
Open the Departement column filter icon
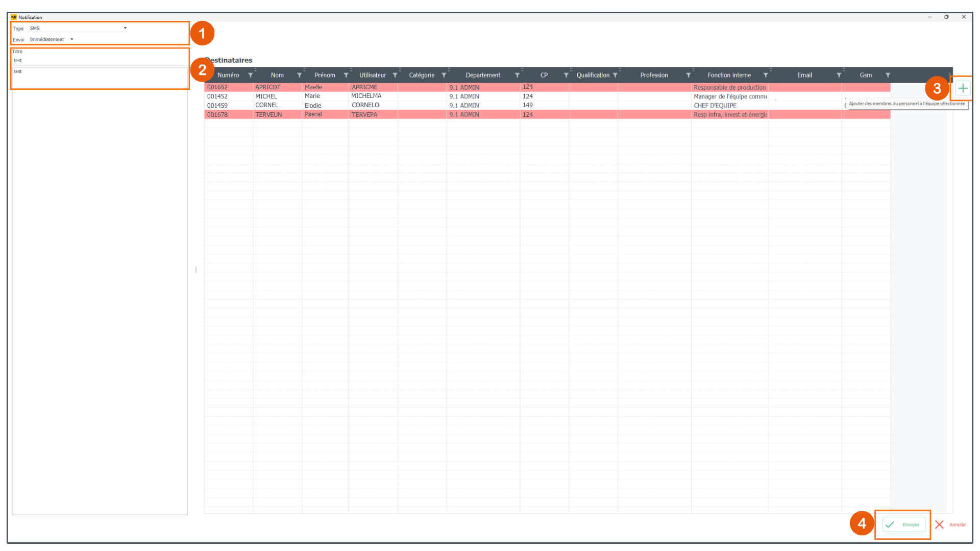pos(517,76)
